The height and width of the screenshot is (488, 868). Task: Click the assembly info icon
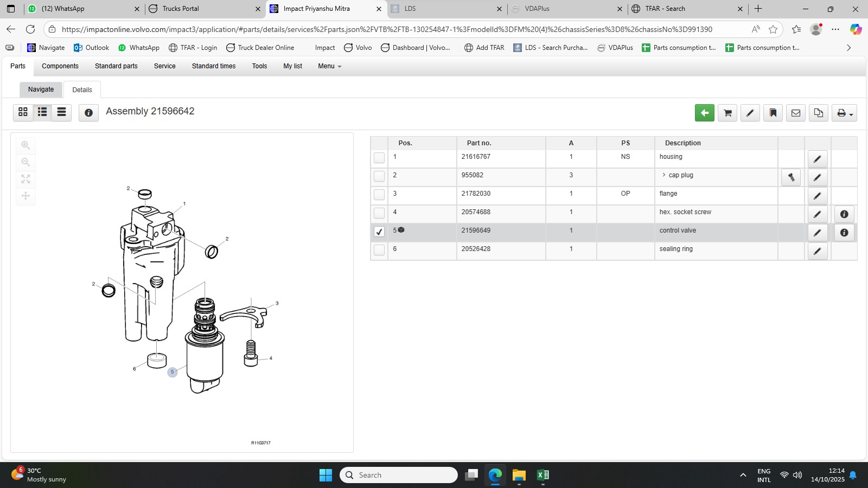click(x=88, y=113)
